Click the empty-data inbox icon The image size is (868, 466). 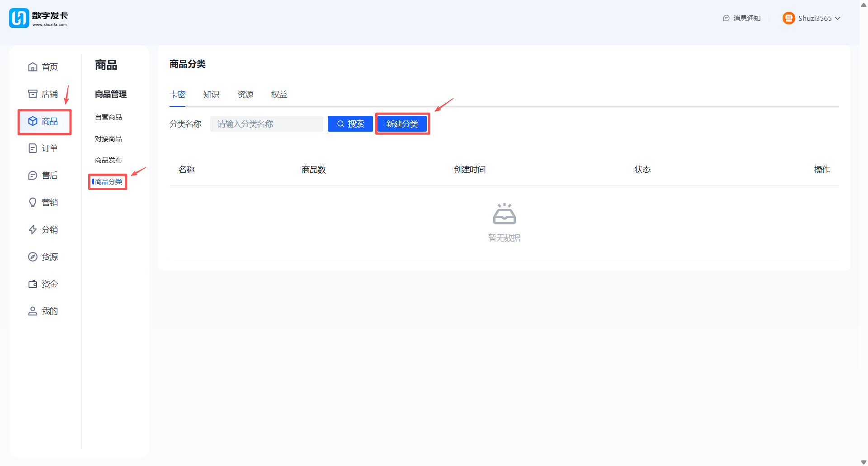(505, 214)
